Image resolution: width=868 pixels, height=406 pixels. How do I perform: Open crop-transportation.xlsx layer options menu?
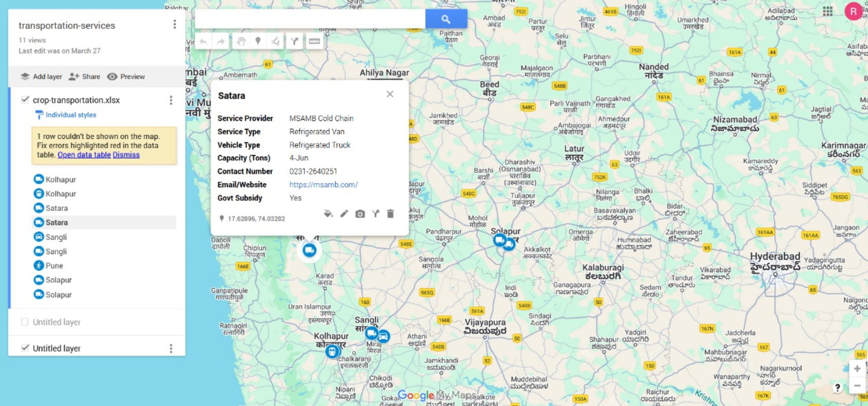[x=171, y=100]
